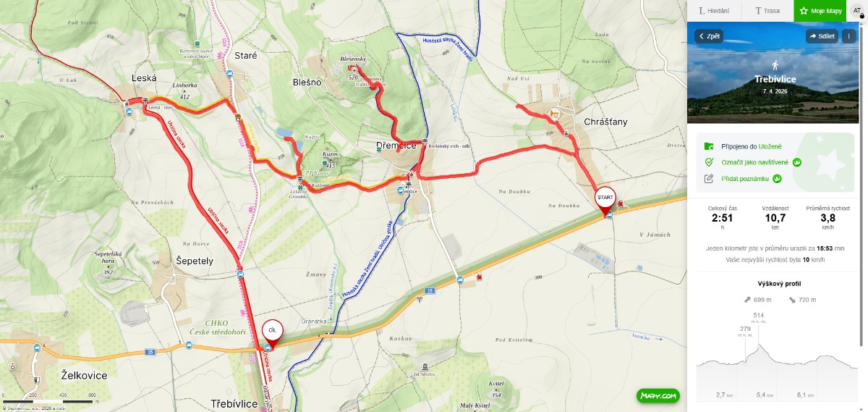Click the Mapy.com logo badge
The image size is (868, 412).
[x=658, y=396]
